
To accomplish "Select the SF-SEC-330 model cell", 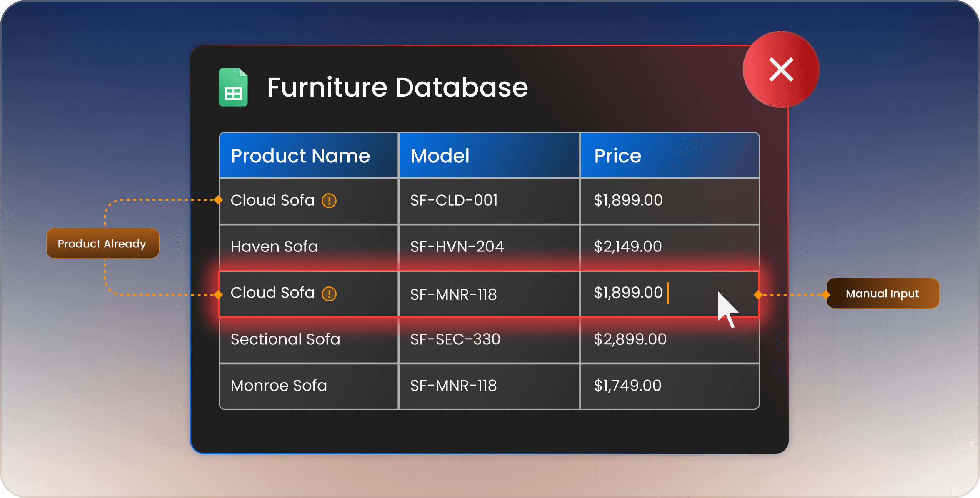I will 489,340.
